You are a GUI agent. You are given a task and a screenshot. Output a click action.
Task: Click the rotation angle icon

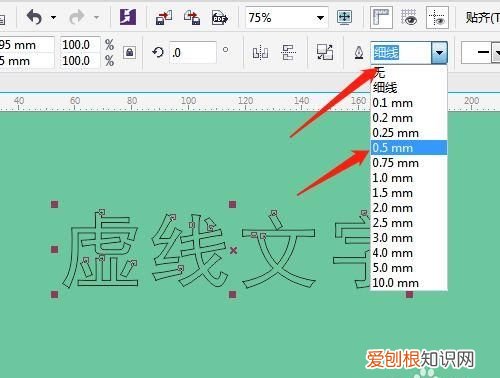click(x=158, y=52)
